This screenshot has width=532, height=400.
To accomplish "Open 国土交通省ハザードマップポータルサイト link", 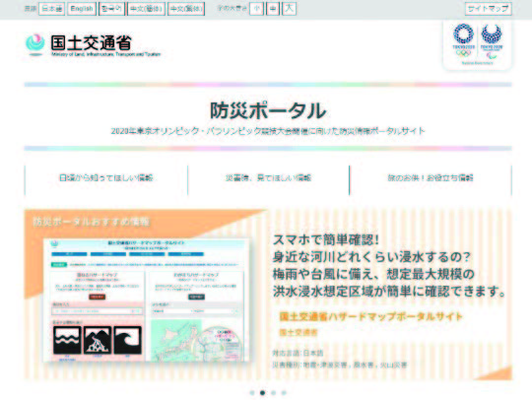I will [x=370, y=317].
